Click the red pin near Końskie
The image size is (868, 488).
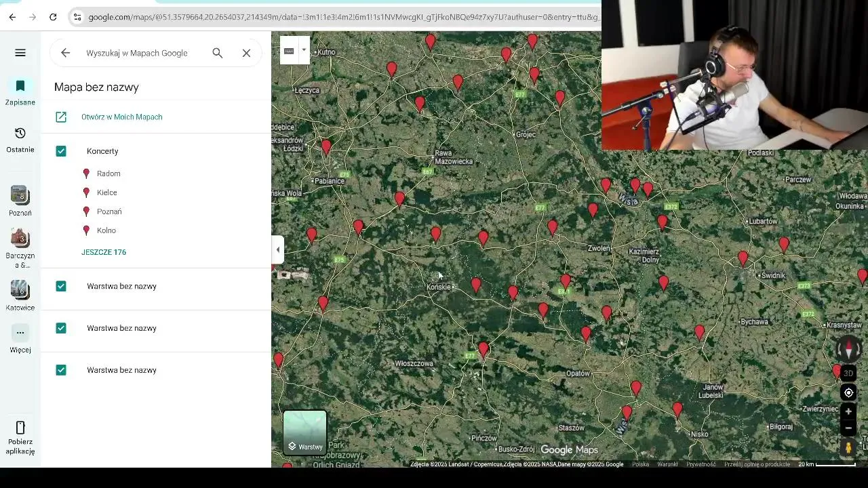tap(476, 285)
